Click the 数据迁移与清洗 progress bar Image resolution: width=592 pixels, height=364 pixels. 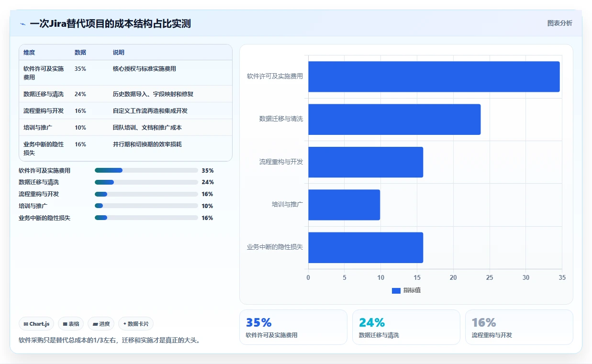[x=146, y=182]
